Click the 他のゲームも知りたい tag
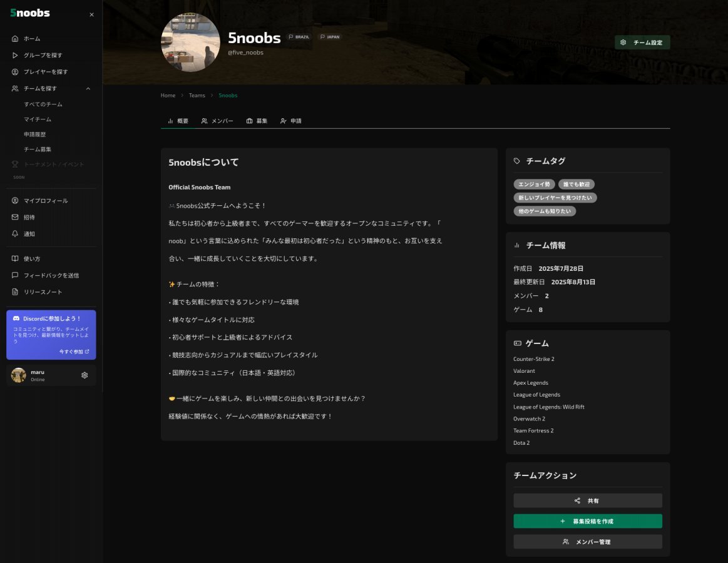 [545, 211]
